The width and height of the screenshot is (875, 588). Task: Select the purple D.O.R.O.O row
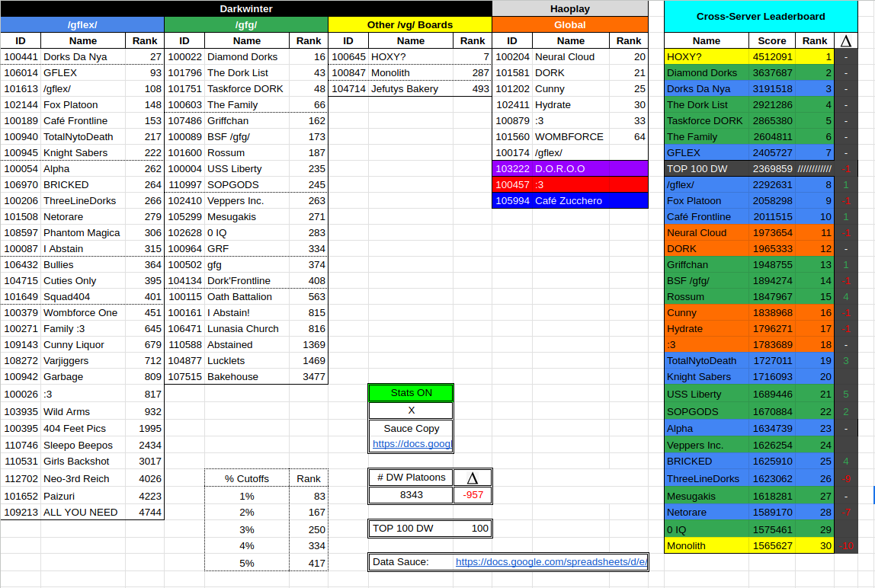tap(570, 168)
